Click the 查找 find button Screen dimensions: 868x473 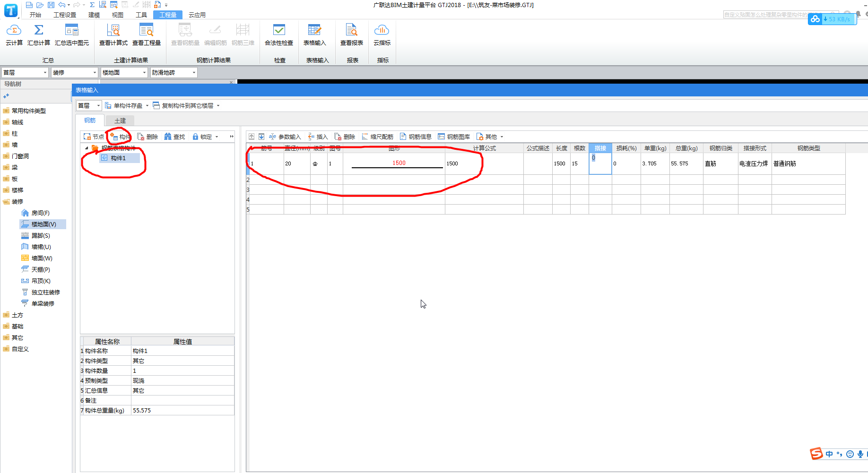(x=174, y=137)
